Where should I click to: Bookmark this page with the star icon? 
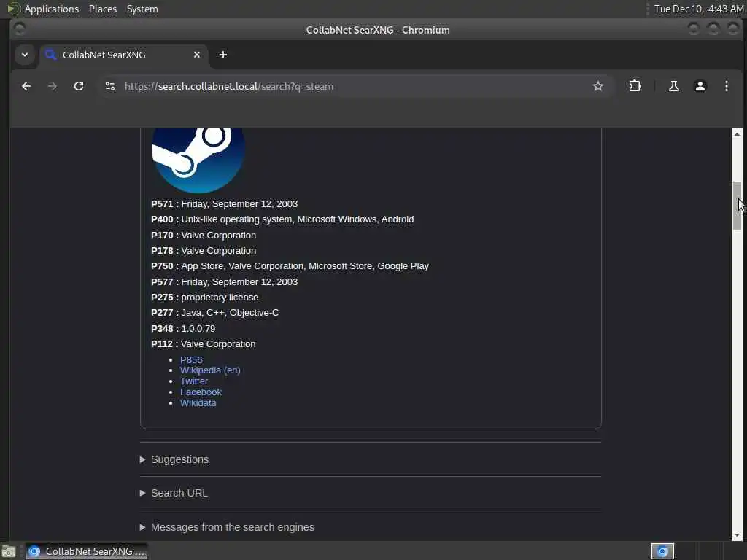(598, 86)
